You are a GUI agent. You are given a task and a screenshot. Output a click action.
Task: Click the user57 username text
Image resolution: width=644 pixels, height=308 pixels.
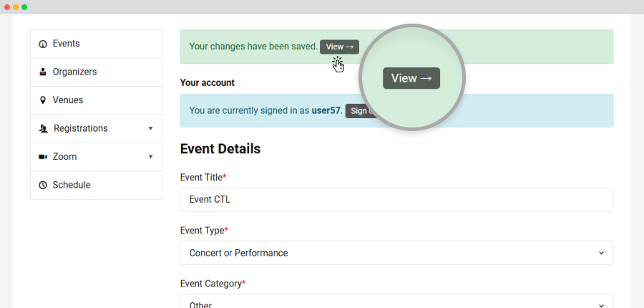click(326, 110)
